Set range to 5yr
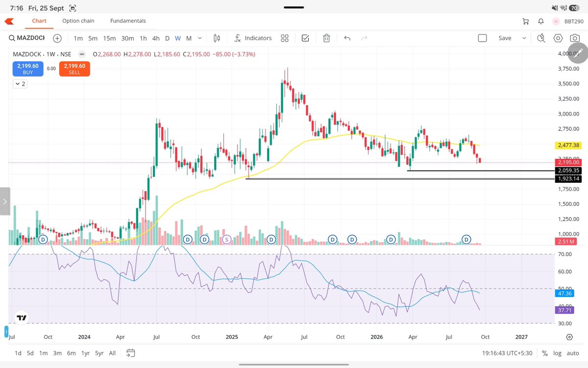This screenshot has height=368, width=588. [x=99, y=353]
